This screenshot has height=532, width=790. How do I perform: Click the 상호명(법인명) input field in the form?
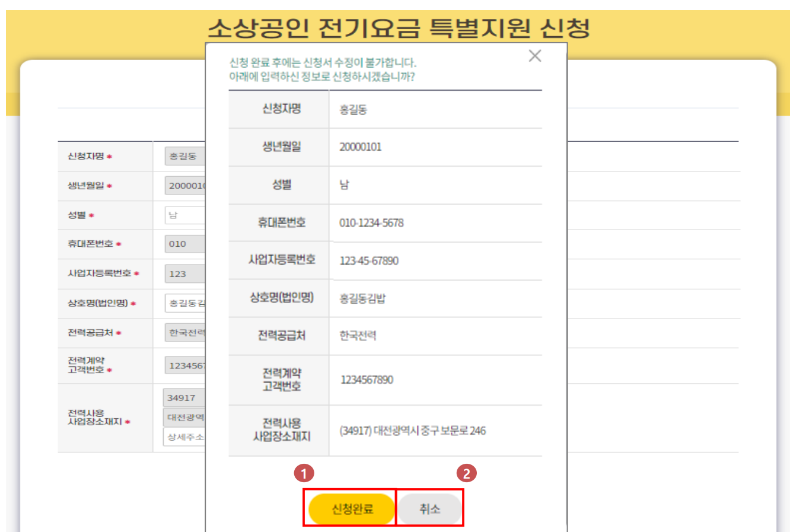click(185, 303)
